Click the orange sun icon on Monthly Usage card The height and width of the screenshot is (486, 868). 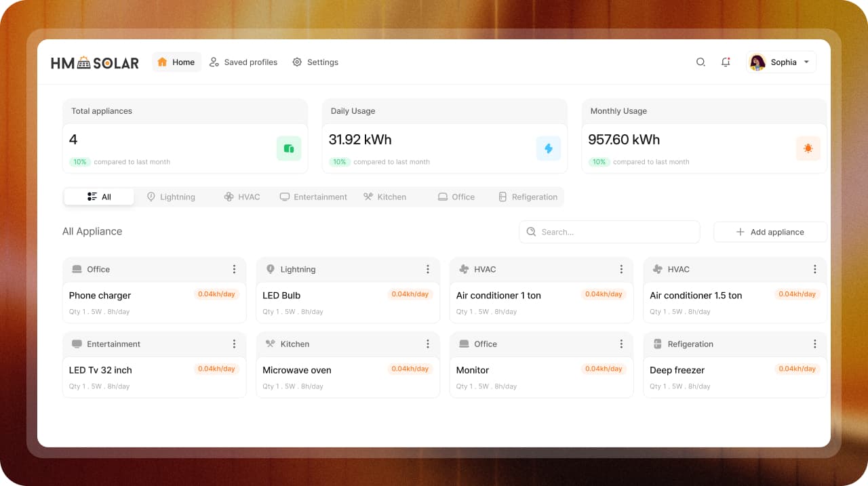pos(808,148)
